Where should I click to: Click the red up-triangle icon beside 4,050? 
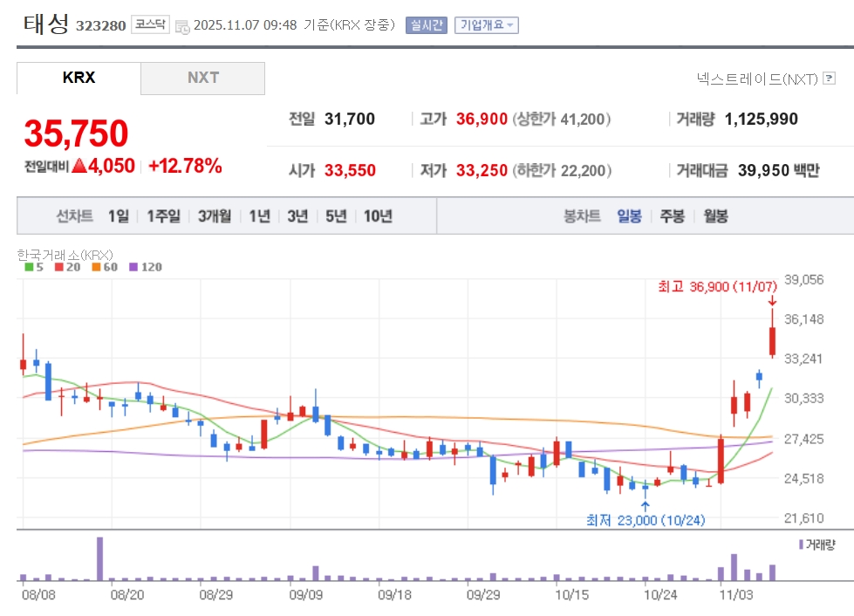(x=79, y=166)
